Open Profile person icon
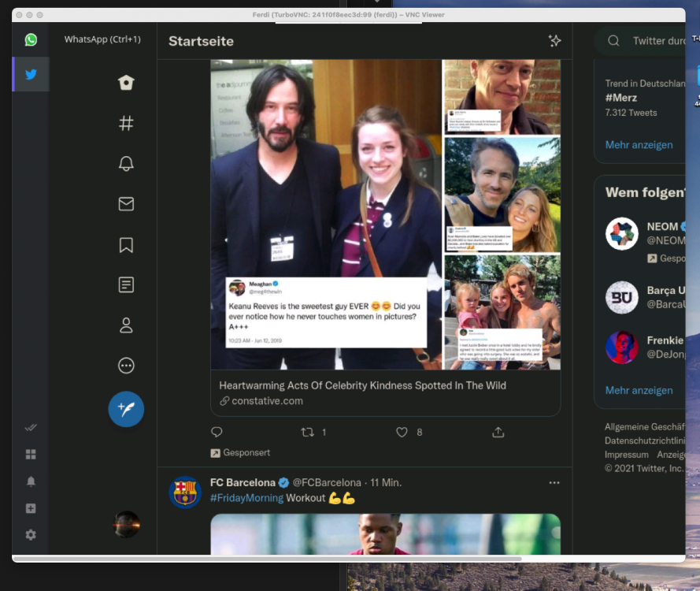The image size is (700, 591). (x=126, y=325)
